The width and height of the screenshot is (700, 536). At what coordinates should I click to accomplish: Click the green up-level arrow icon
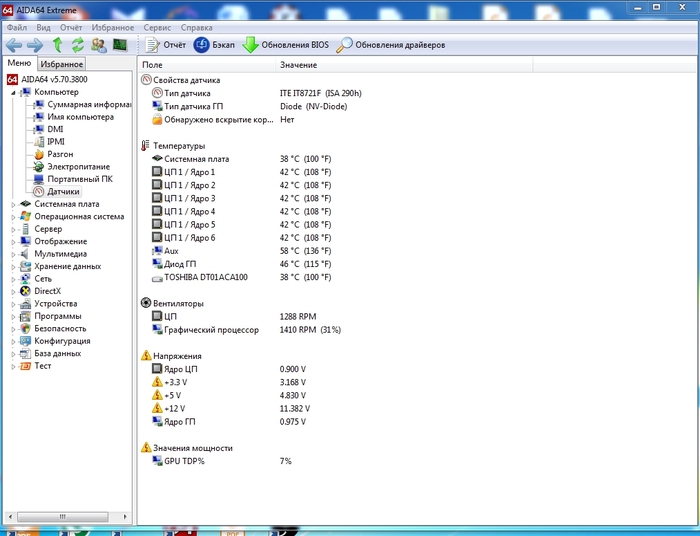58,45
